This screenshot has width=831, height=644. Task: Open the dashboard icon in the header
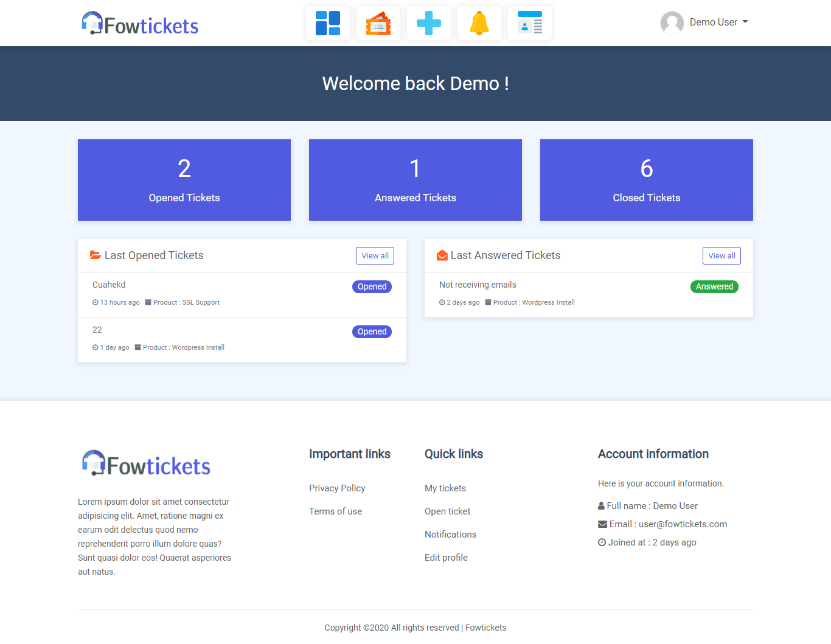(x=328, y=23)
